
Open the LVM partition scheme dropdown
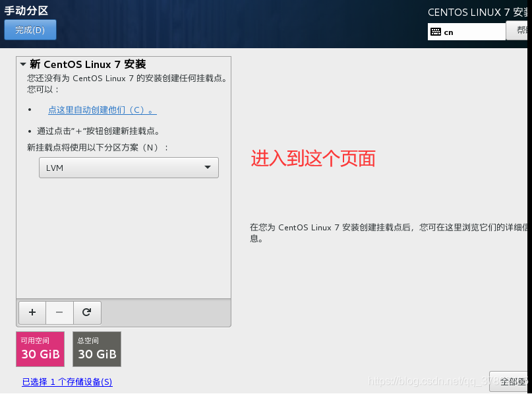pyautogui.click(x=129, y=168)
